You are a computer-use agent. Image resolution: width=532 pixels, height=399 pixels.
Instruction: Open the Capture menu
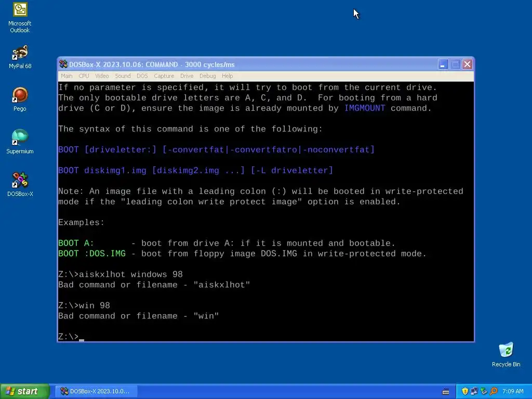tap(164, 76)
